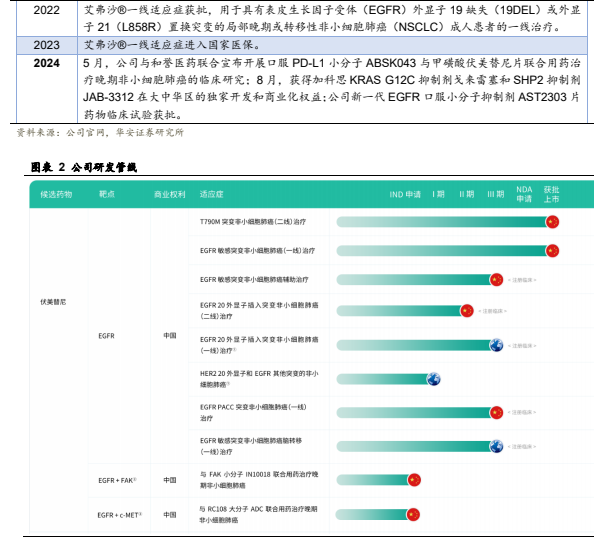Click the 2024 row description mentioning ABSK043
The width and height of the screenshot is (605, 546).
click(331, 89)
